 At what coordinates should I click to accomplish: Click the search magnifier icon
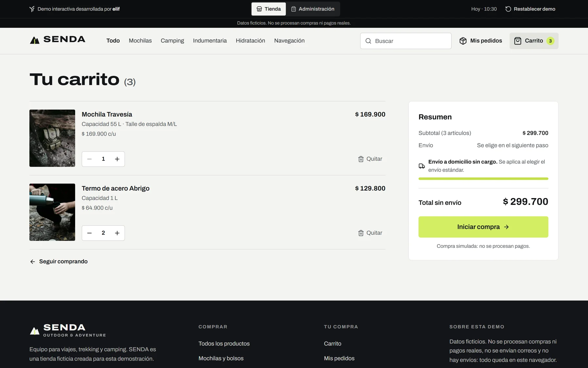coord(368,41)
